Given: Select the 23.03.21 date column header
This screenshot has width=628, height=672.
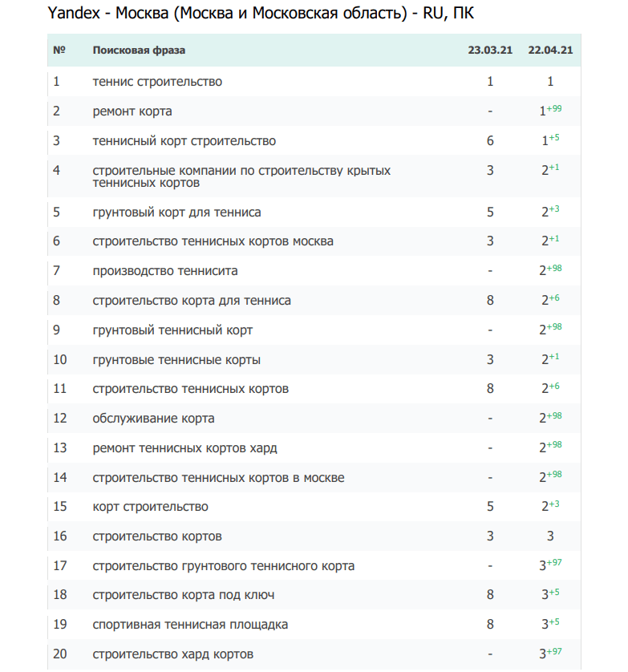Looking at the screenshot, I should coord(490,51).
